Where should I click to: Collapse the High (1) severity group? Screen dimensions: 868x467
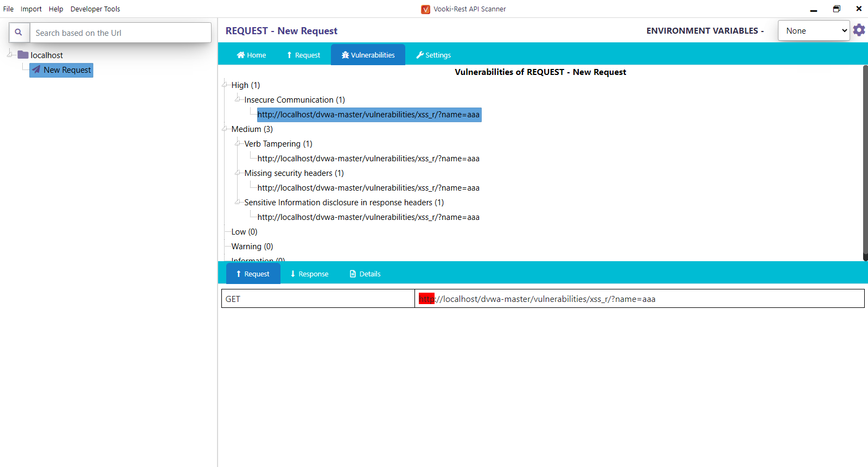click(225, 84)
